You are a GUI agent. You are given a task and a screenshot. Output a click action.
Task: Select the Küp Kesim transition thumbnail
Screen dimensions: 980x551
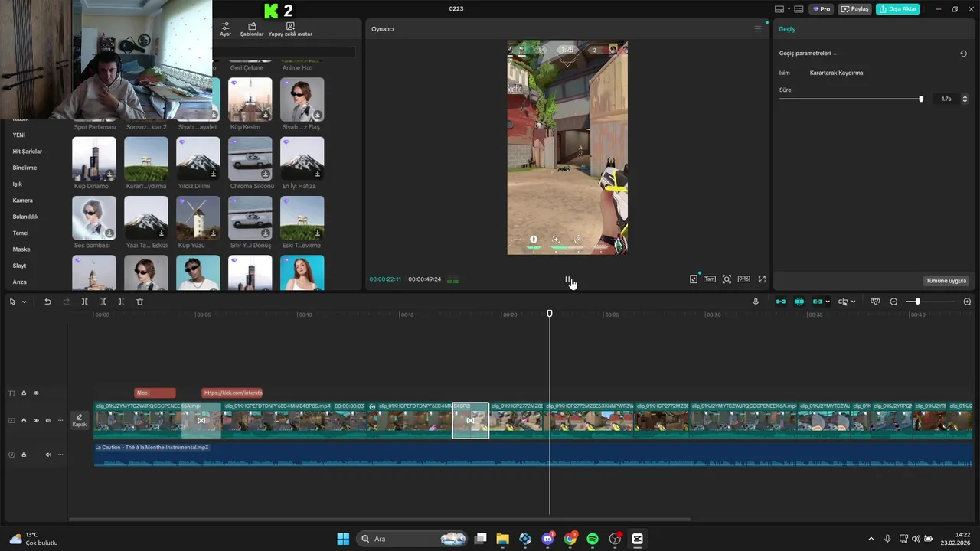250,99
